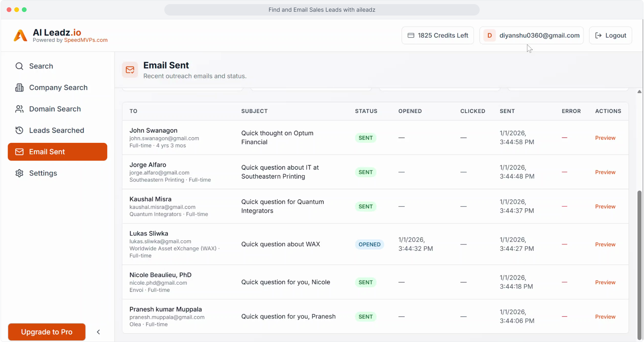The height and width of the screenshot is (342, 644).
Task: Click the Leads Searched history icon
Action: (x=19, y=130)
